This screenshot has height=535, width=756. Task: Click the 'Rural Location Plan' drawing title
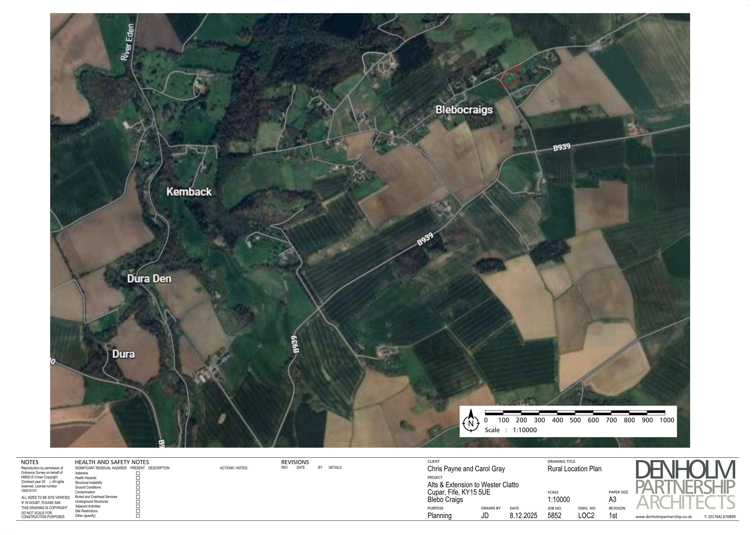(575, 469)
